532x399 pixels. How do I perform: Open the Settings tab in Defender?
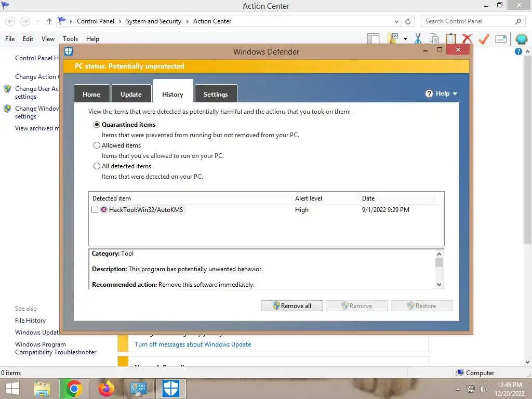[x=216, y=94]
